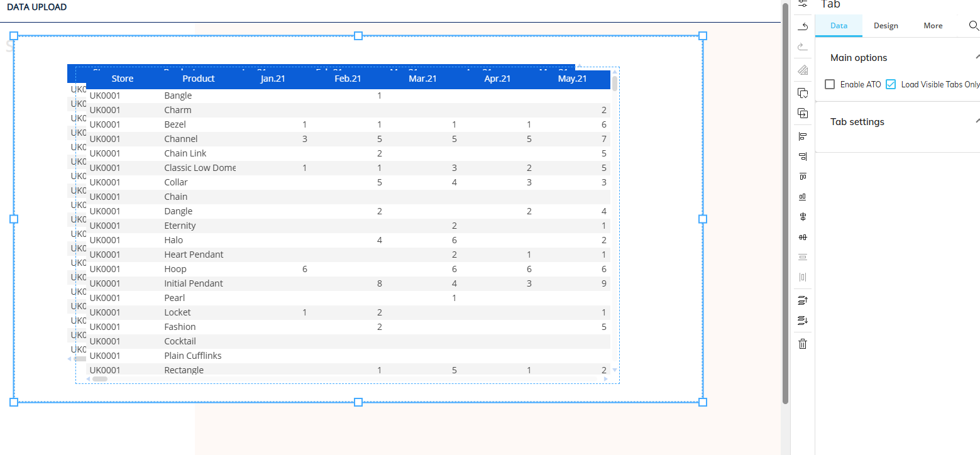Click the delete trash can icon

click(803, 344)
